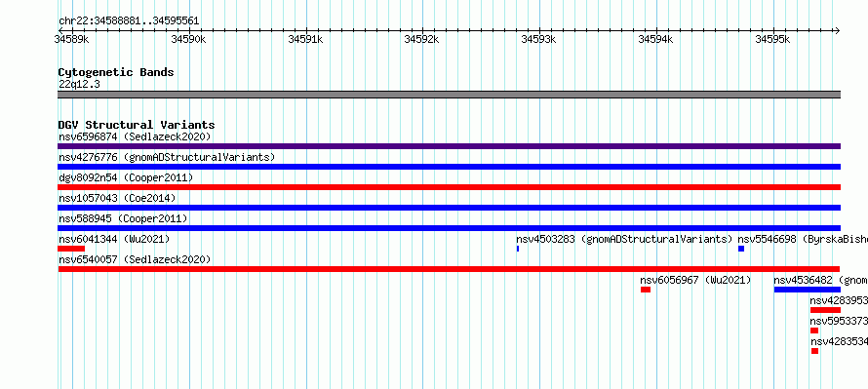This screenshot has width=868, height=389.
Task: Click the nsv5953373 variant label
Action: (839, 321)
